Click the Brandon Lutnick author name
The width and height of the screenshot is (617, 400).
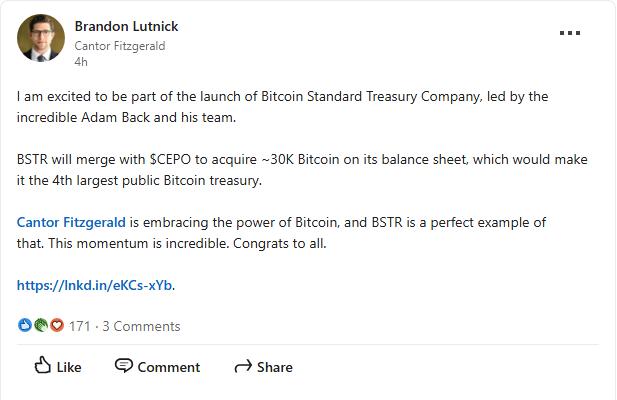coord(126,26)
